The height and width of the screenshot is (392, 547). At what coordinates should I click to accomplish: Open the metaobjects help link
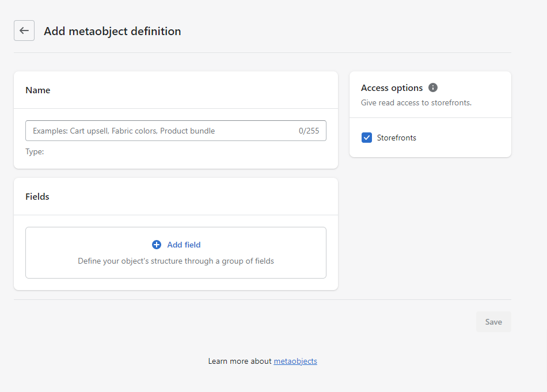tap(295, 361)
